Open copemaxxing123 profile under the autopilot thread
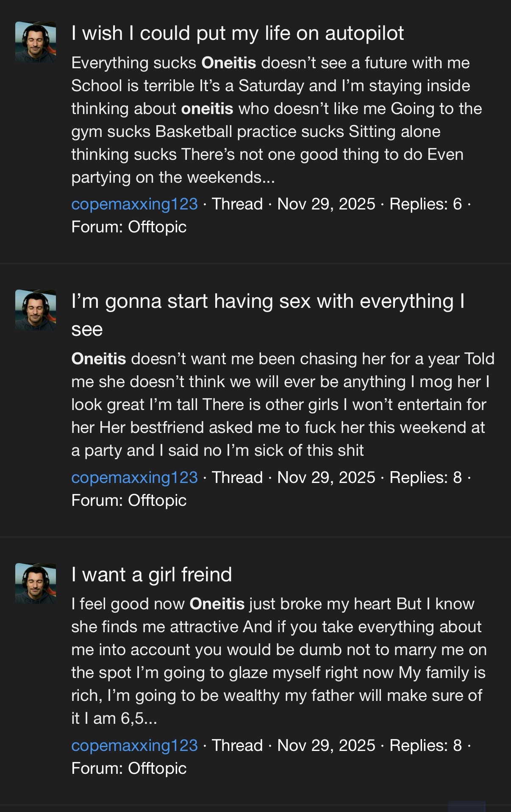Image resolution: width=511 pixels, height=812 pixels. point(134,204)
